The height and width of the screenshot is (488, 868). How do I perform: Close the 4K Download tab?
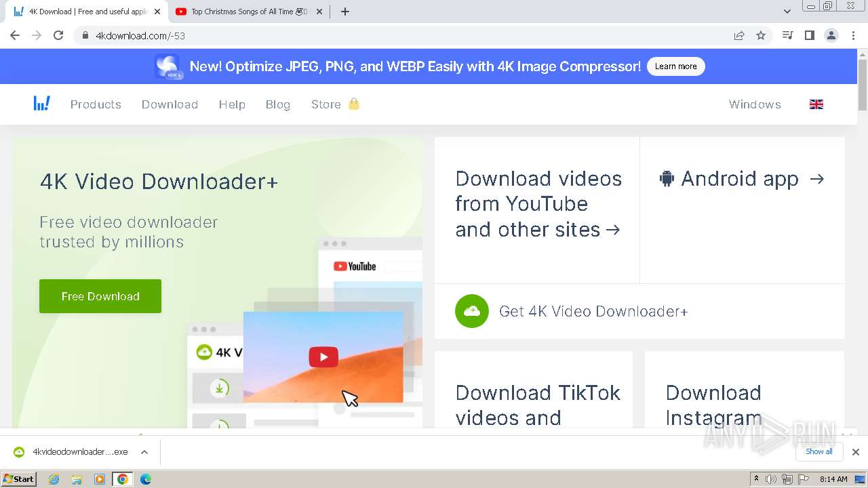157,12
